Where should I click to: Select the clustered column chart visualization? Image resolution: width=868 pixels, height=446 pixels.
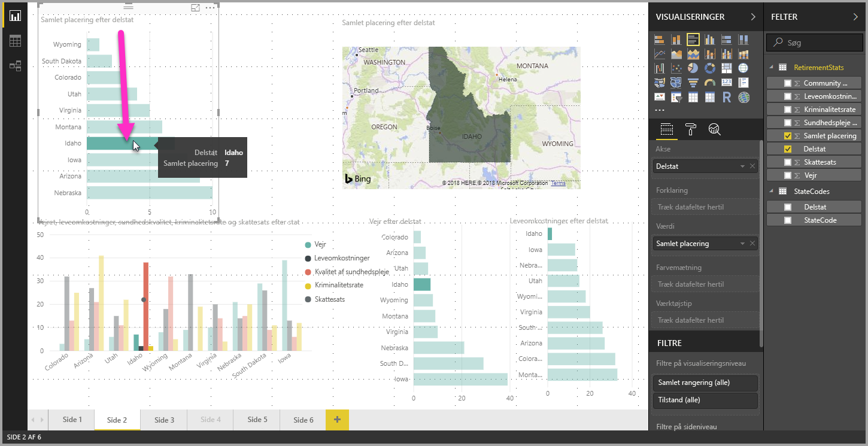pos(710,40)
